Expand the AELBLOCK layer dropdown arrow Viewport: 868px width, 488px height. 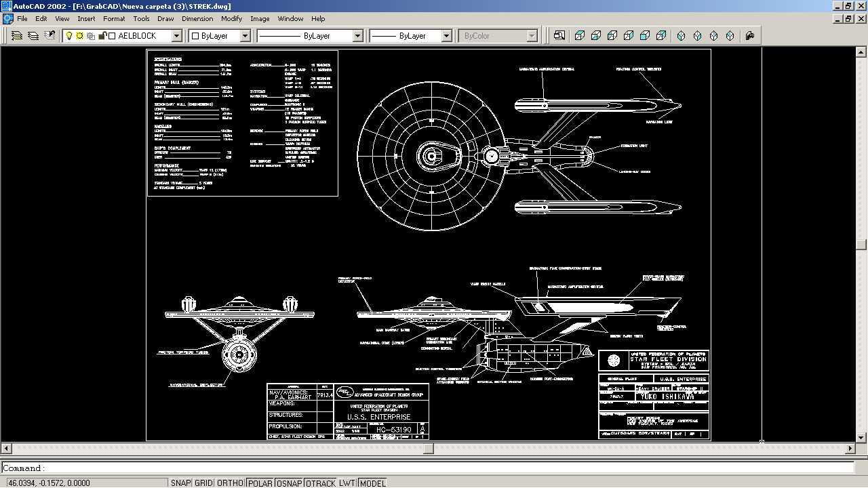pyautogui.click(x=176, y=36)
